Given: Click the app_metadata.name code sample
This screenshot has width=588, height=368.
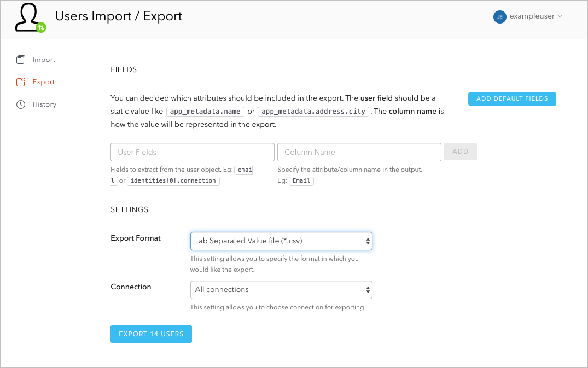Looking at the screenshot, I should pyautogui.click(x=205, y=112).
